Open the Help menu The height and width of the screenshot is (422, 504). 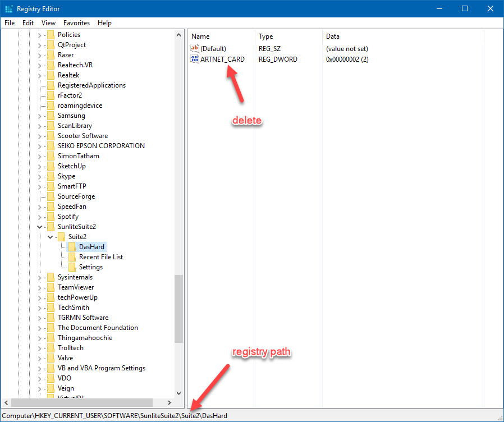pyautogui.click(x=104, y=23)
